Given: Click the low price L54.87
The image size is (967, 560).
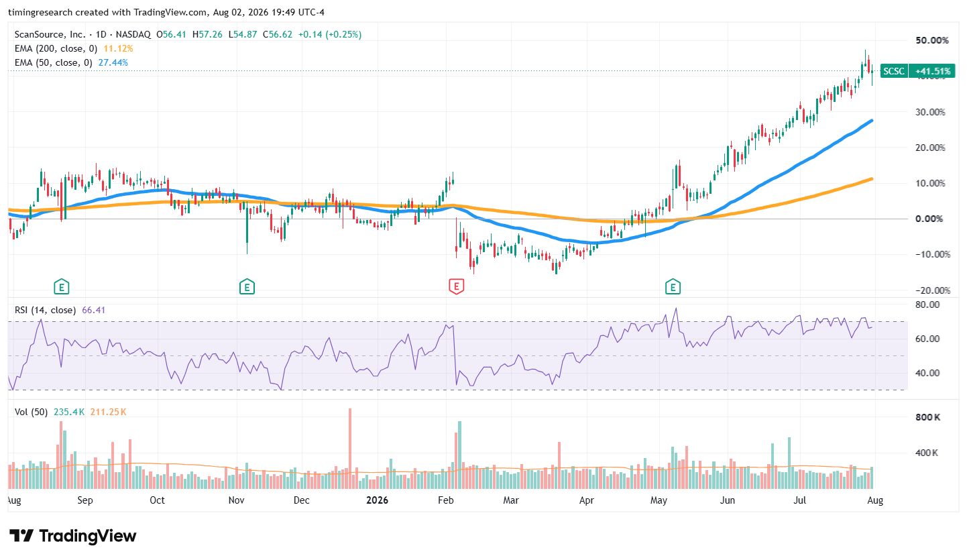Looking at the screenshot, I should coord(243,34).
